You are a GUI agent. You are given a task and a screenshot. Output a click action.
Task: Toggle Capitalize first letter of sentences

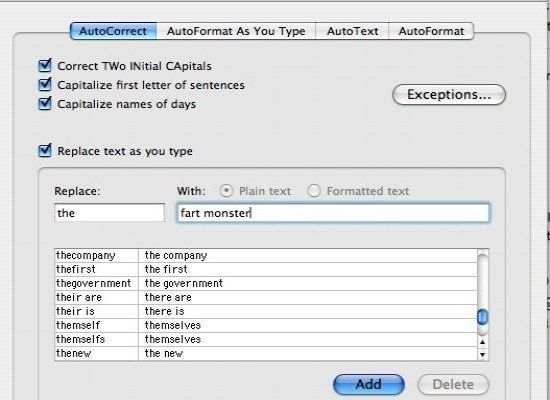[x=45, y=85]
